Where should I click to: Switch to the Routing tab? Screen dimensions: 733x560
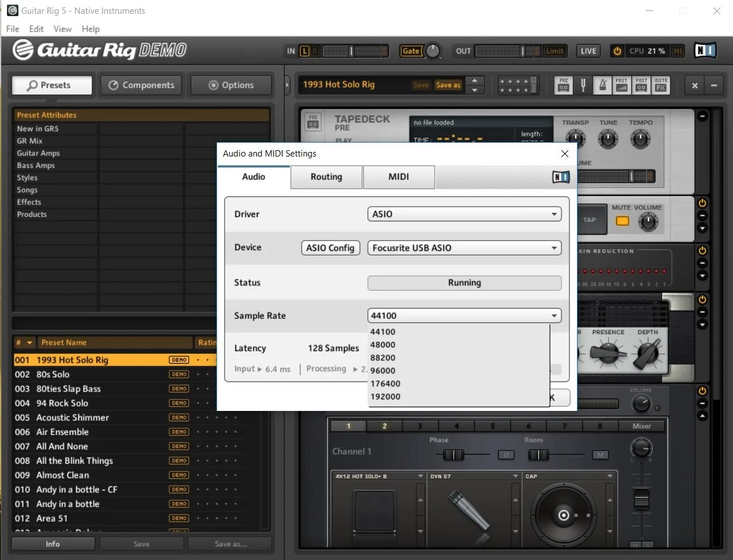tap(326, 177)
